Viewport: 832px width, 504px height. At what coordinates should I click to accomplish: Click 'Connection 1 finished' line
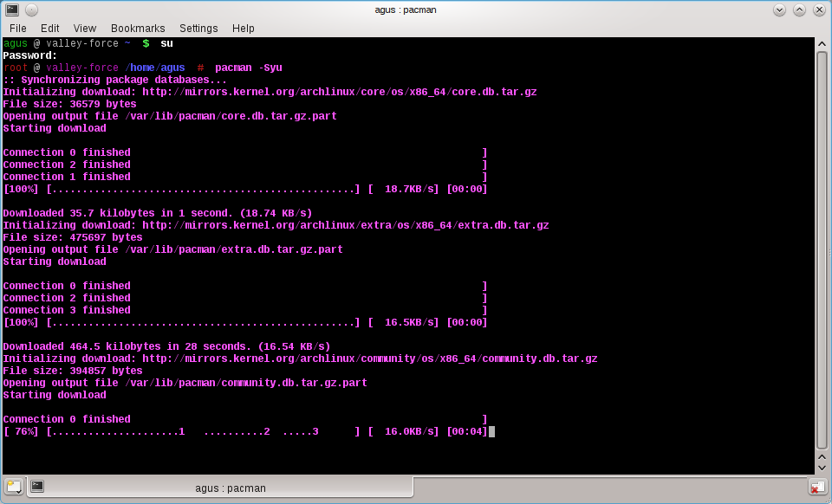(x=67, y=177)
